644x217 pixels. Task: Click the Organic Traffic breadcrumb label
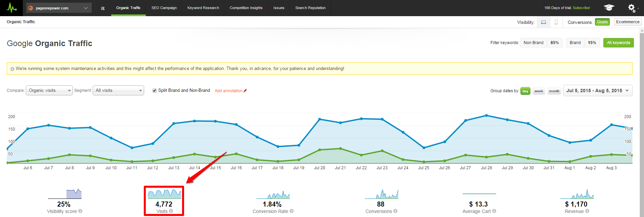click(x=21, y=22)
